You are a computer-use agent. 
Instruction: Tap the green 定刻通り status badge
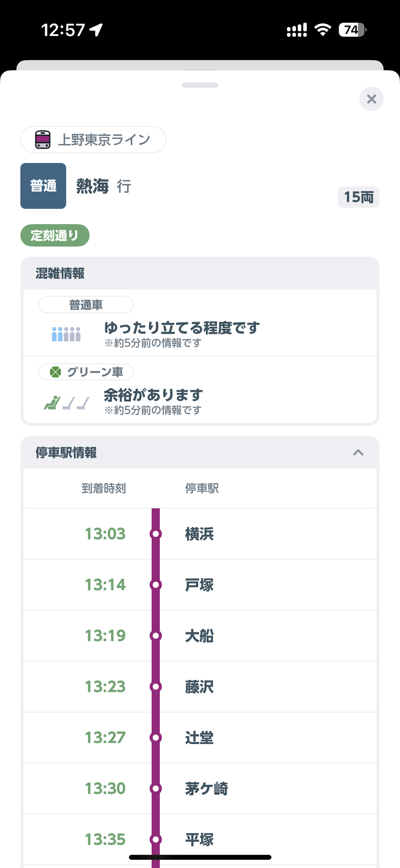pos(55,235)
